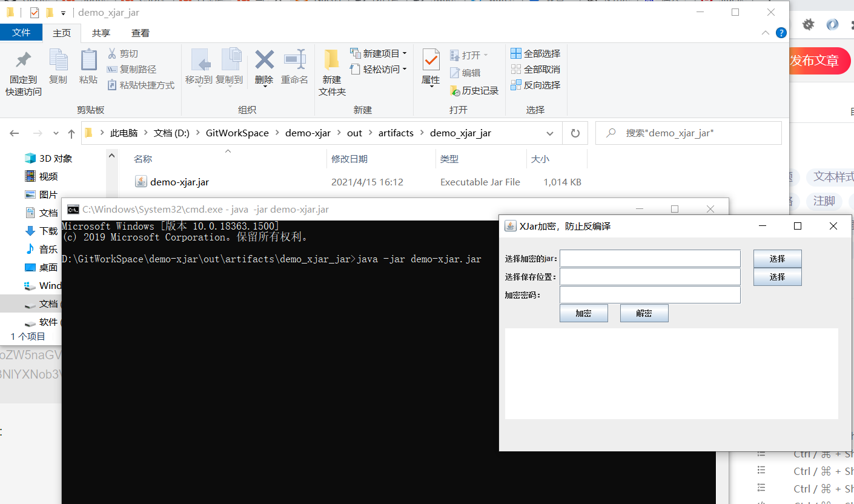854x504 pixels.
Task: Sort by Name (名称) column header
Action: pos(143,159)
